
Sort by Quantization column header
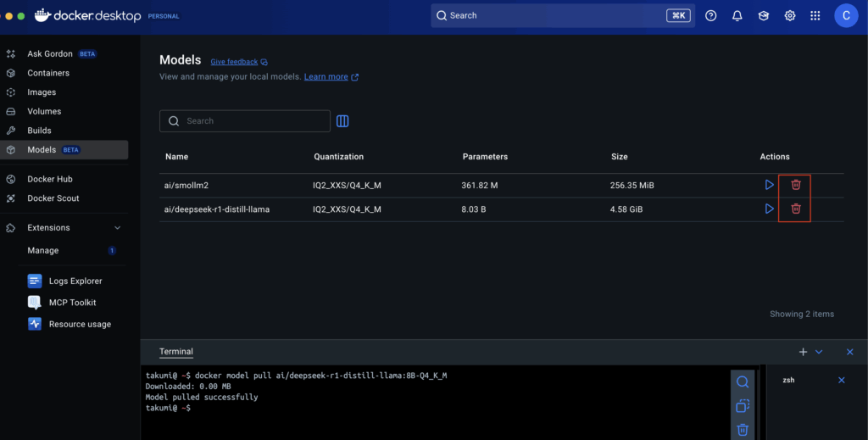pos(339,157)
